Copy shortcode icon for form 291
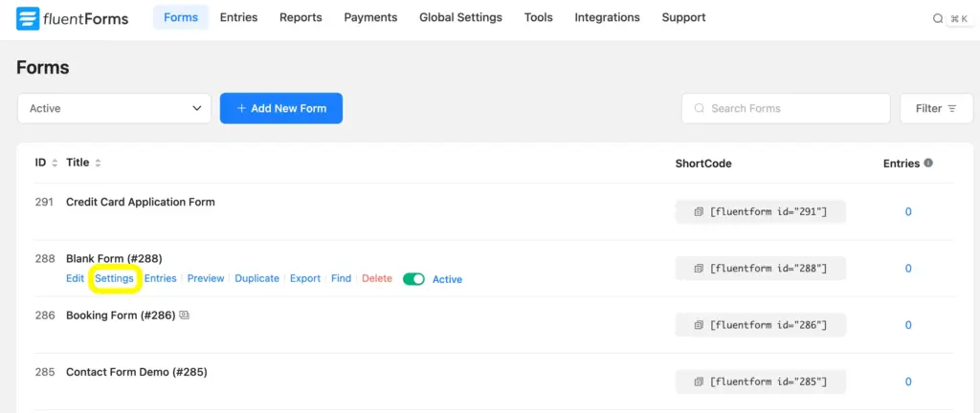Viewport: 980px width, 413px height. click(x=698, y=212)
